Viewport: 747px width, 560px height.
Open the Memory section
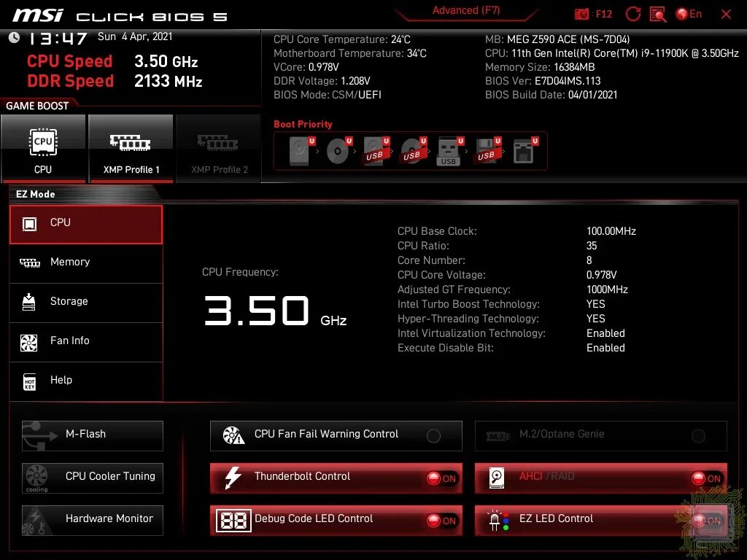(86, 262)
